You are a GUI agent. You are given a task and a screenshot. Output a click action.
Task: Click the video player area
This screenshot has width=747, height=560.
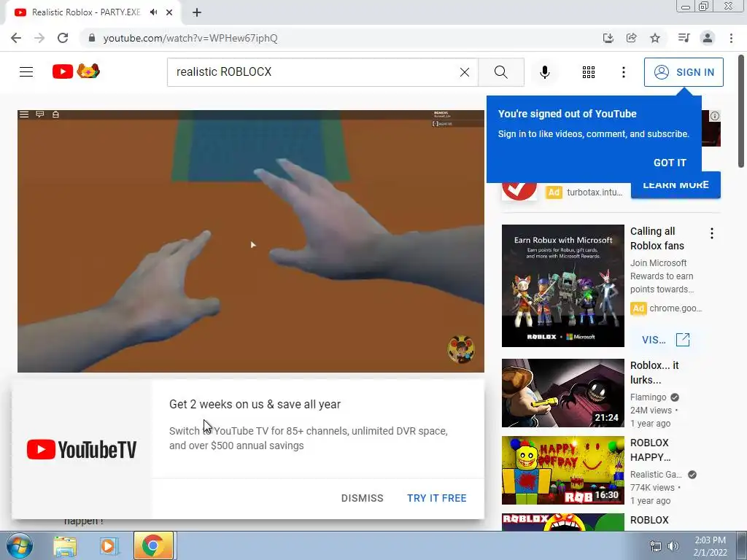click(x=251, y=241)
